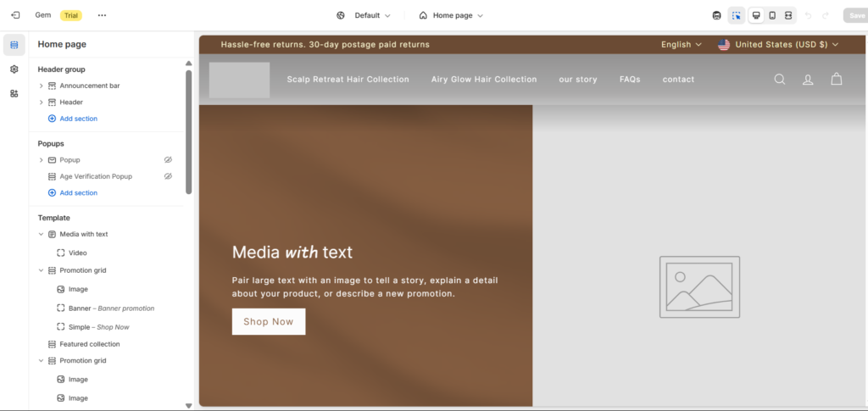Open the app embeds sidebar icon

pyautogui.click(x=14, y=93)
